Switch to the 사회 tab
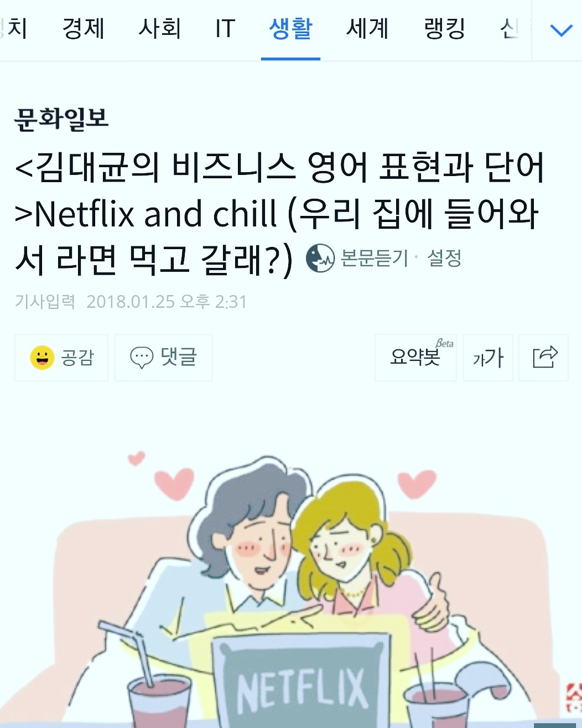This screenshot has width=582, height=728. [159, 29]
